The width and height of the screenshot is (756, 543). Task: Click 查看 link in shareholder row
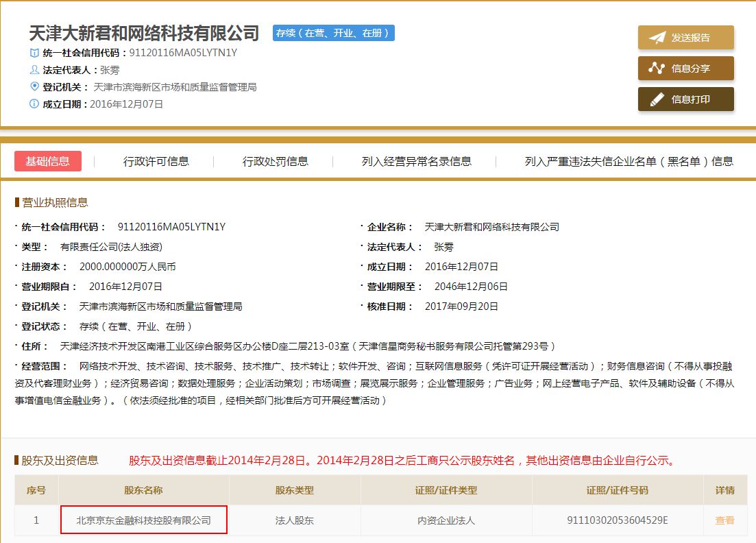724,520
